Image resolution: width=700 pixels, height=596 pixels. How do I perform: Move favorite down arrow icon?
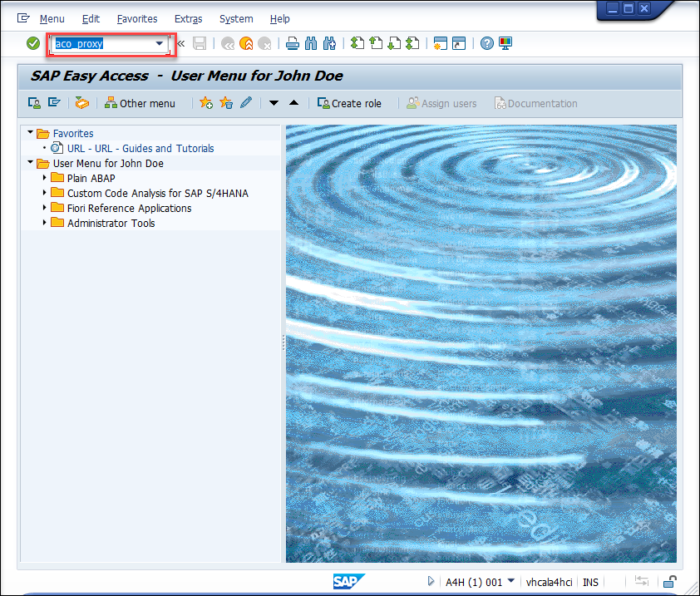pos(274,103)
